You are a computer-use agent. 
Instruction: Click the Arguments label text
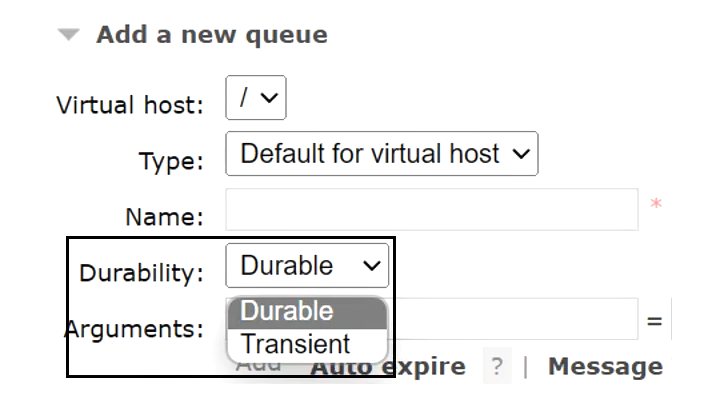(x=134, y=328)
